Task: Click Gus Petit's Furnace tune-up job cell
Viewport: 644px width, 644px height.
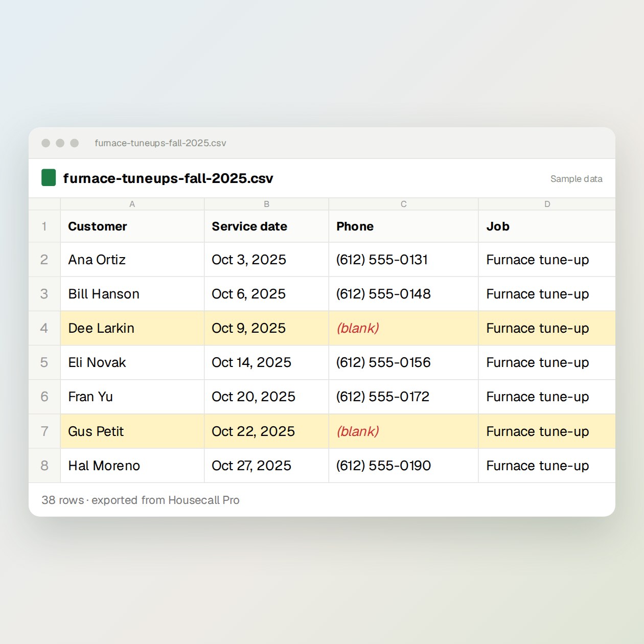Action: (x=547, y=431)
